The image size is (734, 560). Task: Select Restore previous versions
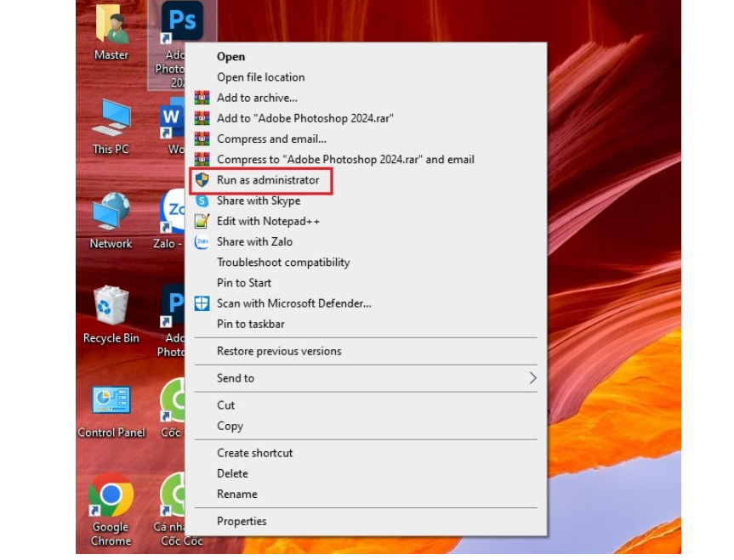pos(279,351)
